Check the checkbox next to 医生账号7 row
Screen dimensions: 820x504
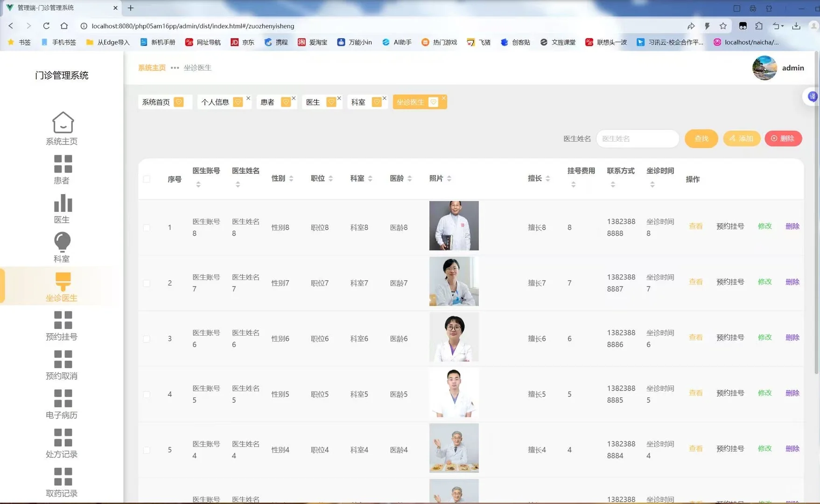(x=147, y=283)
